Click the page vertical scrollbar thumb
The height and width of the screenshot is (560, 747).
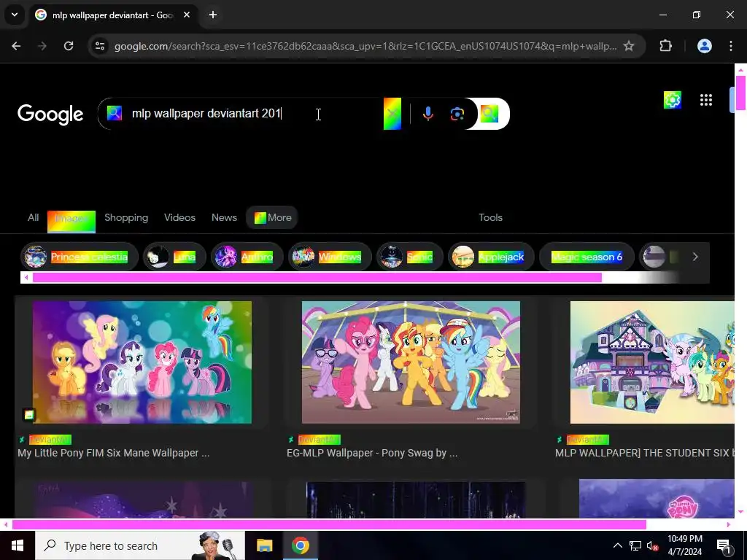(741, 93)
